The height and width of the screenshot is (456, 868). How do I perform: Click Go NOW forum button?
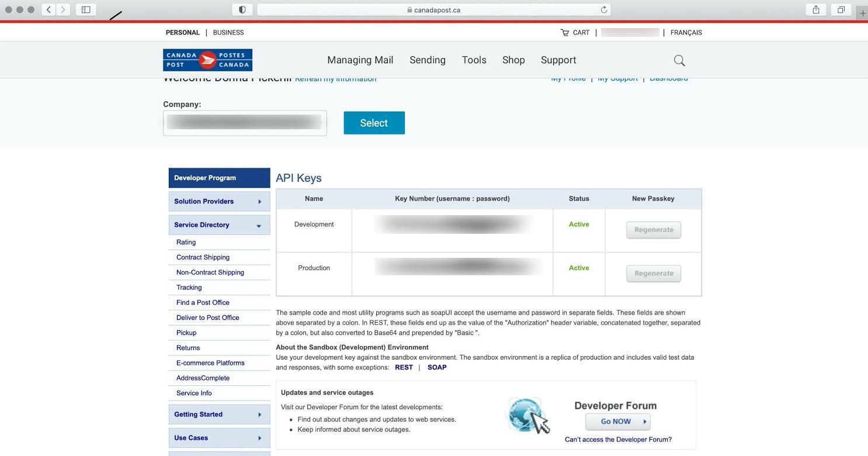pyautogui.click(x=618, y=422)
